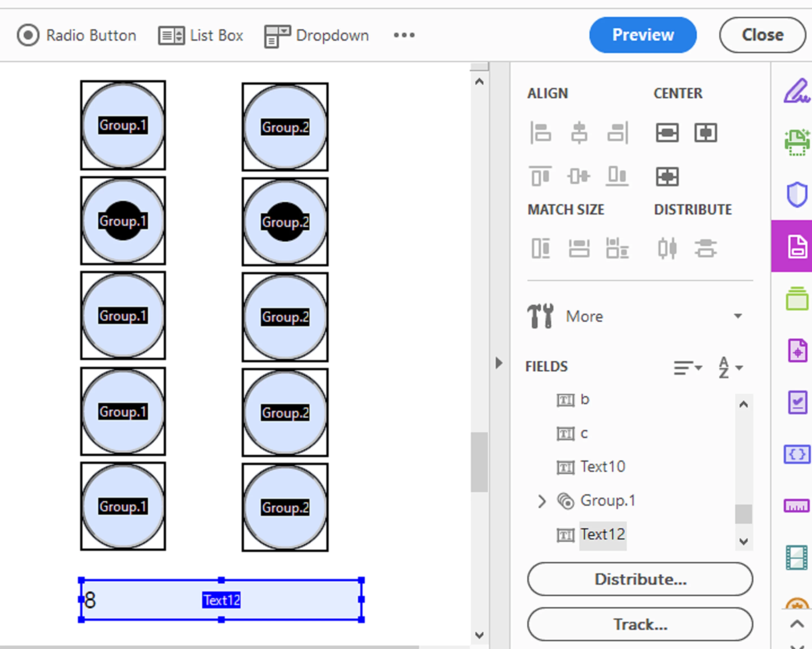Open the Prepare Form tool in sidebar
This screenshot has width=812, height=649.
pyautogui.click(x=797, y=247)
